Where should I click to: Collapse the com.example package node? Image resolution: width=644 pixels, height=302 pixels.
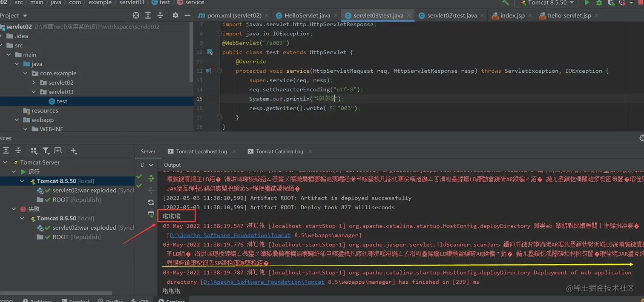coord(26,73)
